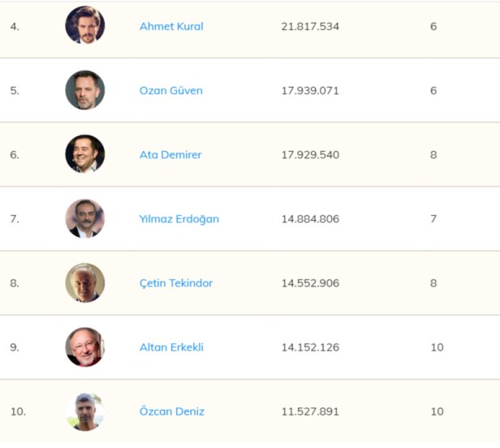Click the profile photo beside Ahmet Kural
Screen dimensions: 500x448
pos(85,26)
